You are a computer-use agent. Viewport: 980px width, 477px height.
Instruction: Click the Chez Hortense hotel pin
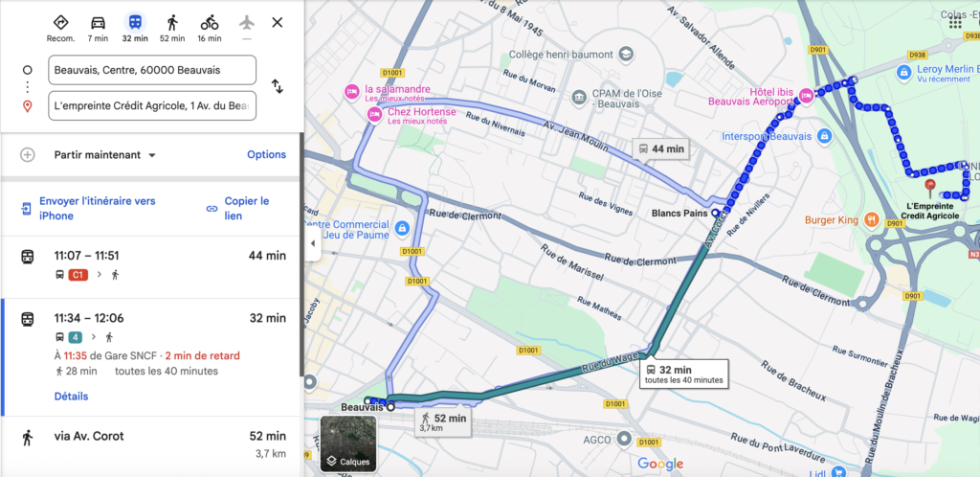tap(374, 114)
